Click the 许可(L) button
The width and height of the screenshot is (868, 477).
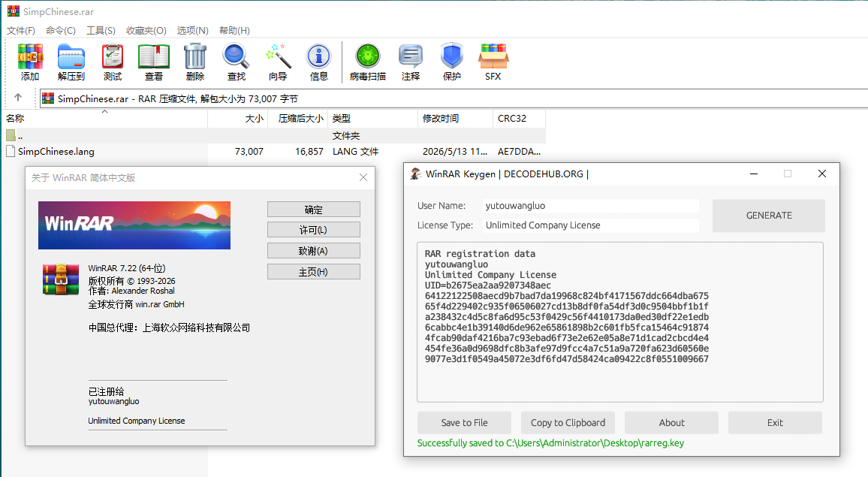point(313,230)
